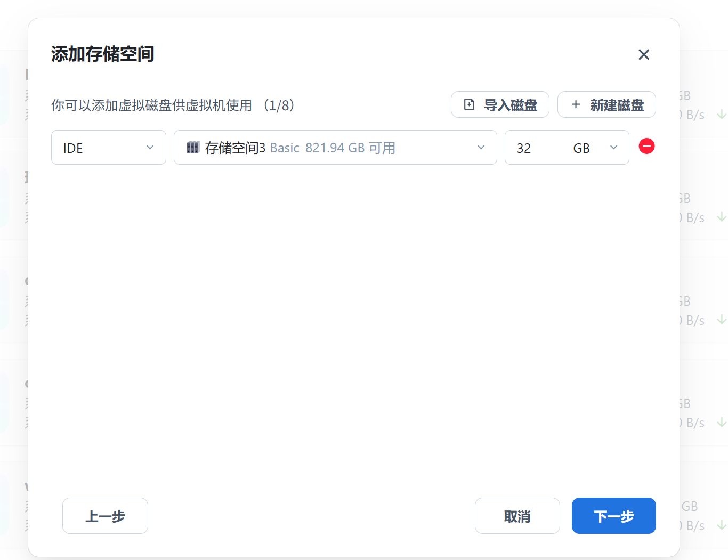
Task: Click the topmost green download arrow icon
Action: point(722,114)
